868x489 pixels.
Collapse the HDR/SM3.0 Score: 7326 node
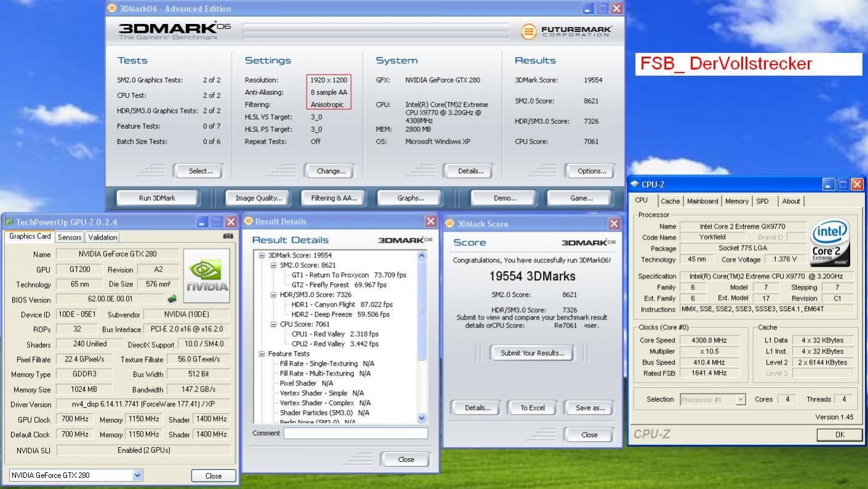pos(273,294)
